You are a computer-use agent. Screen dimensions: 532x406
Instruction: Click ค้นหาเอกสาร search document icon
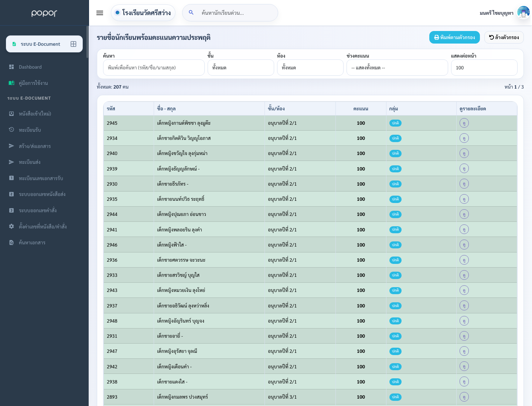[x=11, y=242]
